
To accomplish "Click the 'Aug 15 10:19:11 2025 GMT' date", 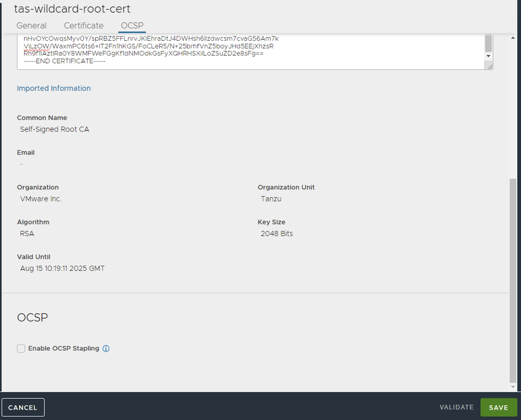I will [x=62, y=269].
